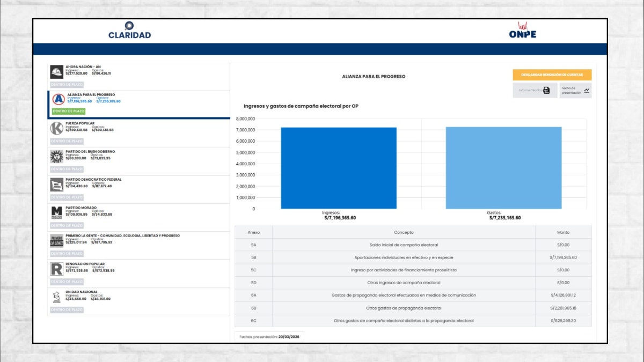Click Gastos de propaganda en medios de comunicación
The width and height of the screenshot is (644, 362).
click(x=404, y=295)
